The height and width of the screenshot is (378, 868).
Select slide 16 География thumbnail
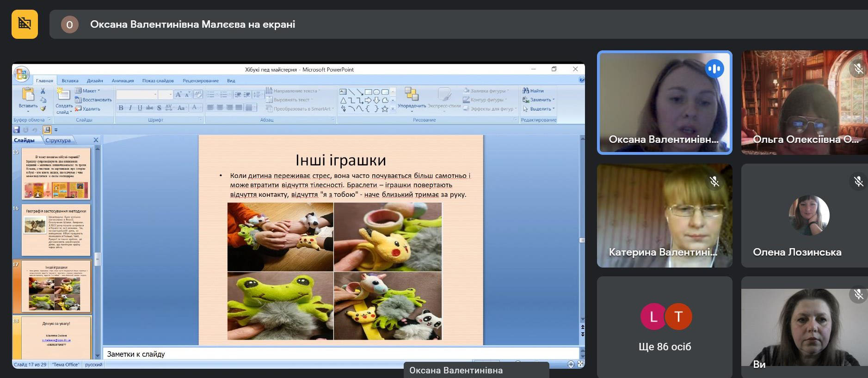pos(55,230)
